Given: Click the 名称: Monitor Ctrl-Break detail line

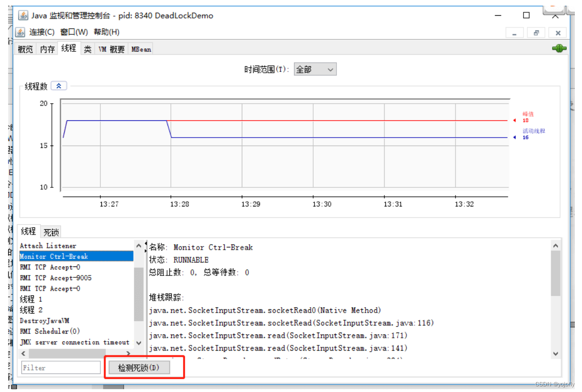Looking at the screenshot, I should pos(201,247).
